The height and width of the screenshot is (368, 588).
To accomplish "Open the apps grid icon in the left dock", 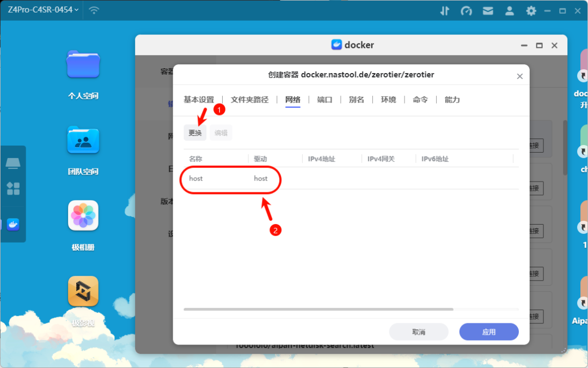I will 13,188.
